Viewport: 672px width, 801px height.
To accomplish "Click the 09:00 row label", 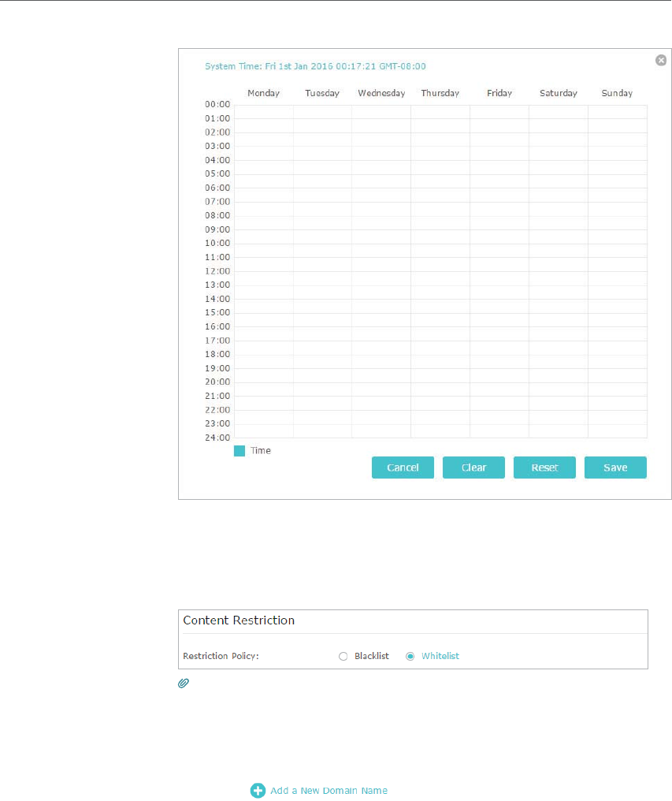I will tap(217, 230).
